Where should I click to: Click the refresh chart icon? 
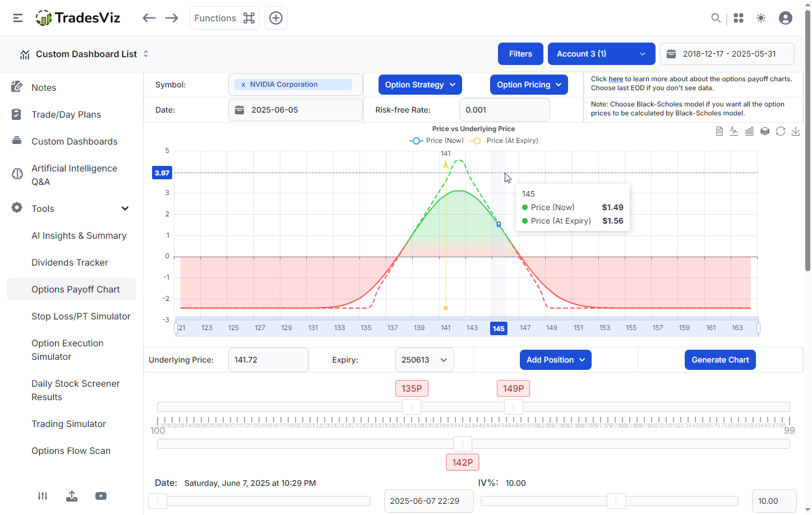click(x=781, y=131)
